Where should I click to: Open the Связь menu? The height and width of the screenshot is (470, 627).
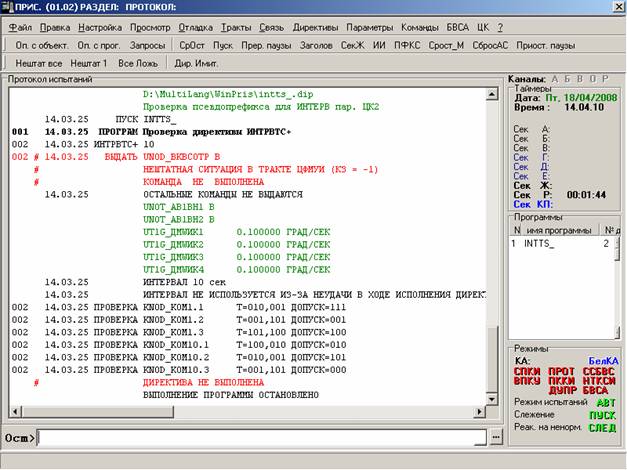pyautogui.click(x=272, y=28)
